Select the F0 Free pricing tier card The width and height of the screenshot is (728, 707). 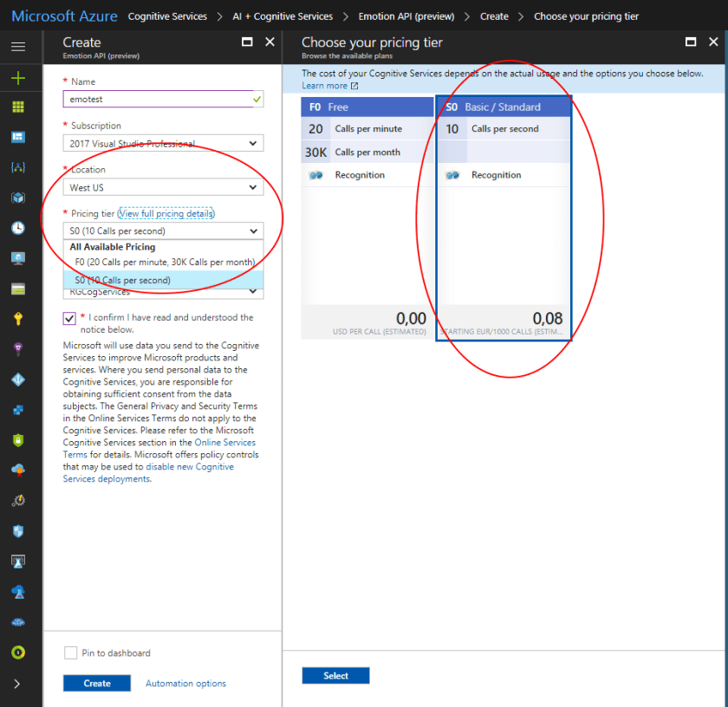[x=367, y=217]
